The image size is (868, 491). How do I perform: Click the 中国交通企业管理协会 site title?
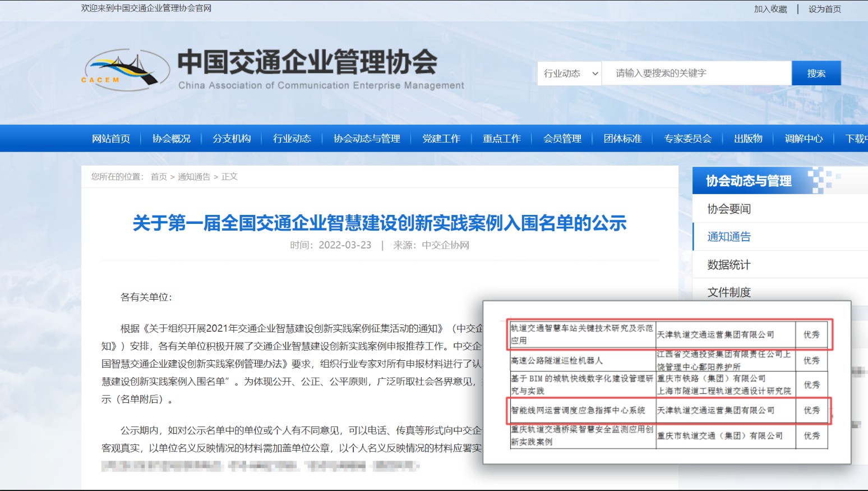[307, 62]
